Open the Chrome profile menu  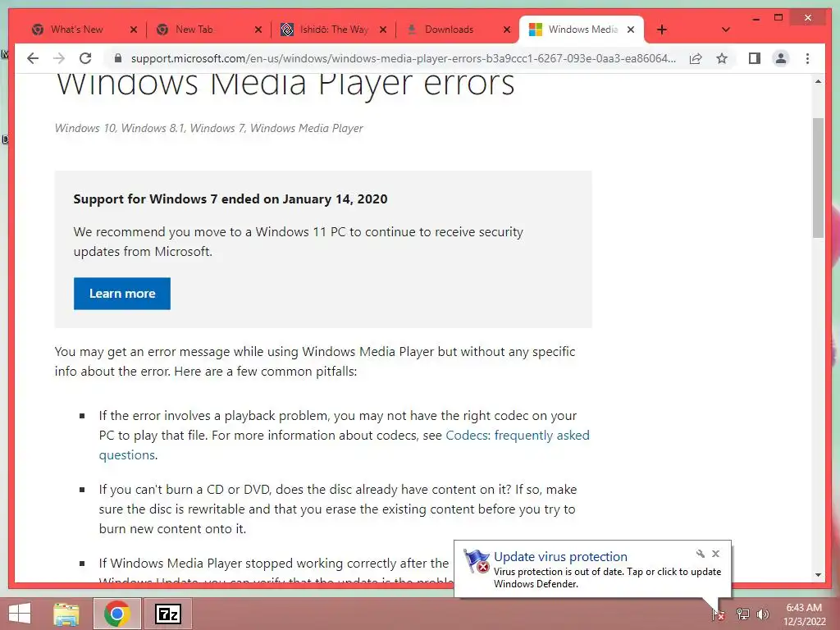781,58
